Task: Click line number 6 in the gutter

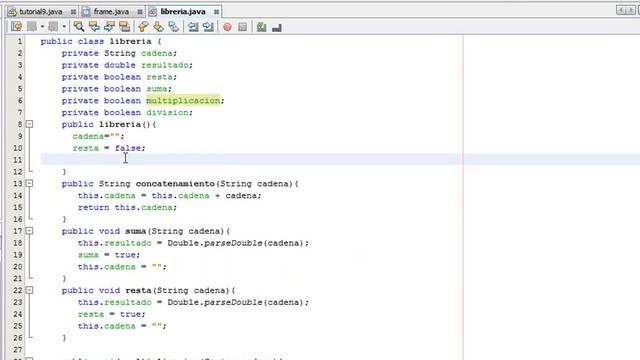Action: 20,100
